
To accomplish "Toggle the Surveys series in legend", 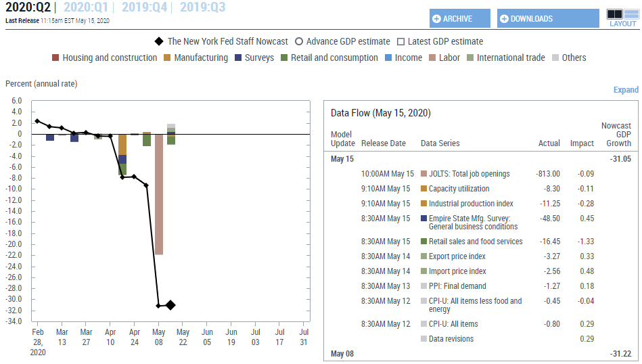I will 253,58.
